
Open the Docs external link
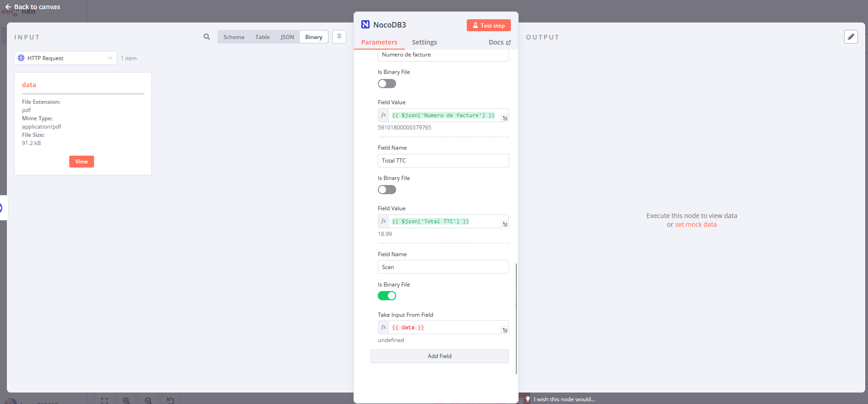click(499, 42)
